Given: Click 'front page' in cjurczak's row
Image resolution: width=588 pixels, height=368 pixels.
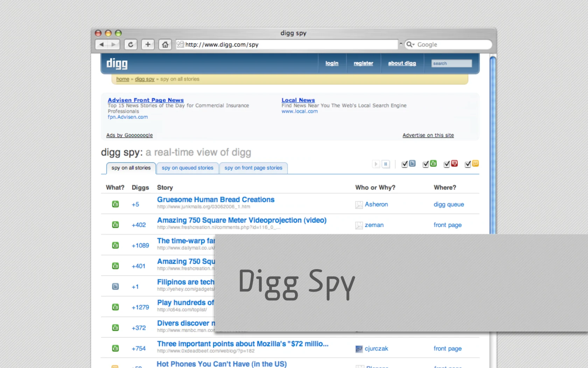Looking at the screenshot, I should coord(448,348).
